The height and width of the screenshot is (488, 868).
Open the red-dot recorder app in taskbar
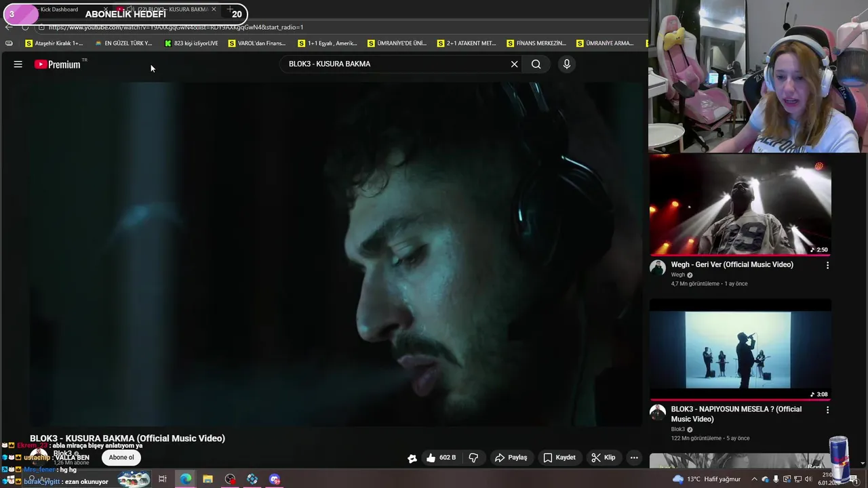[x=230, y=479]
